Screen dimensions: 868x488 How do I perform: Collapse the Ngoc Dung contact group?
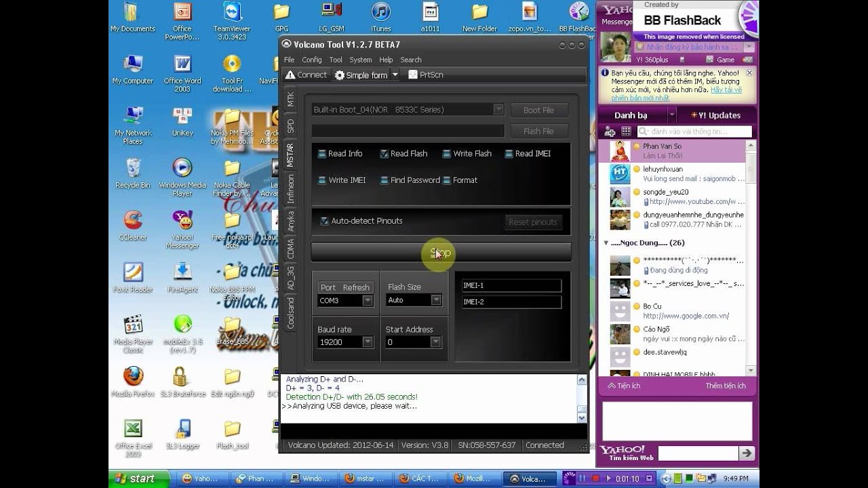click(606, 243)
